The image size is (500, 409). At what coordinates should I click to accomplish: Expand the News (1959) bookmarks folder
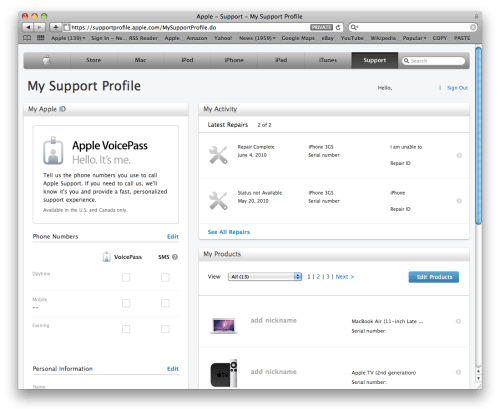[x=257, y=38]
